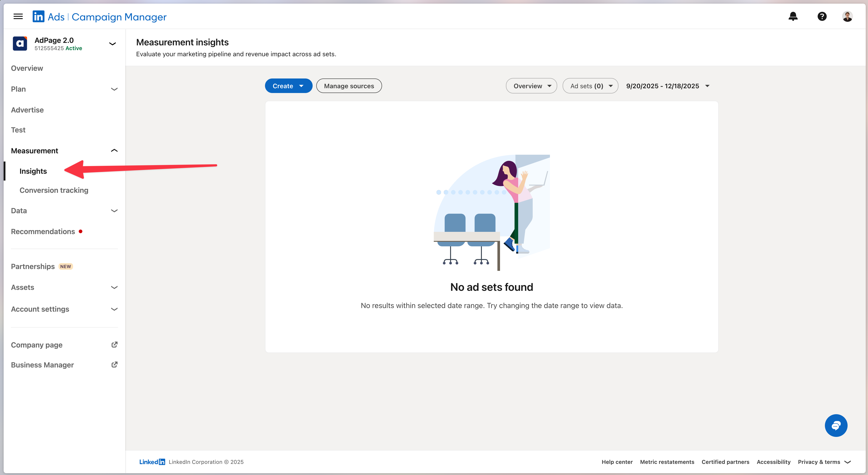This screenshot has width=868, height=475.
Task: Open Business Manager external link icon
Action: coord(114,365)
